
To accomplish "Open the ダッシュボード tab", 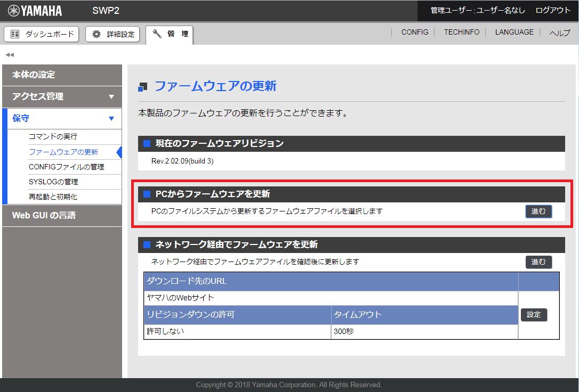I will 42,34.
